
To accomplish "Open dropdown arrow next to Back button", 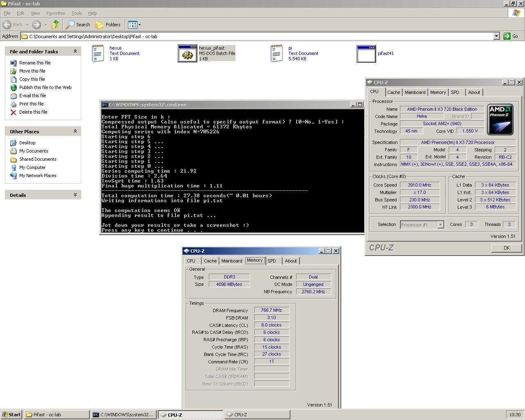I will (27, 25).
